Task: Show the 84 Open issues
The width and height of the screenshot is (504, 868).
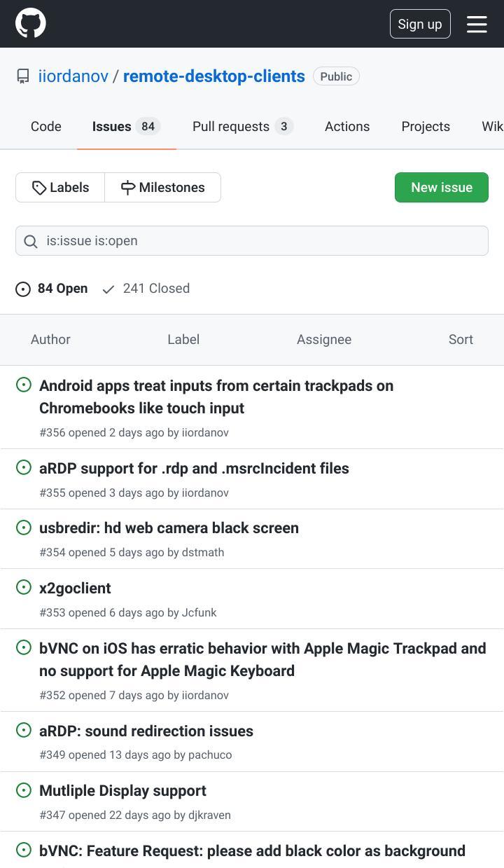Action: click(x=52, y=289)
